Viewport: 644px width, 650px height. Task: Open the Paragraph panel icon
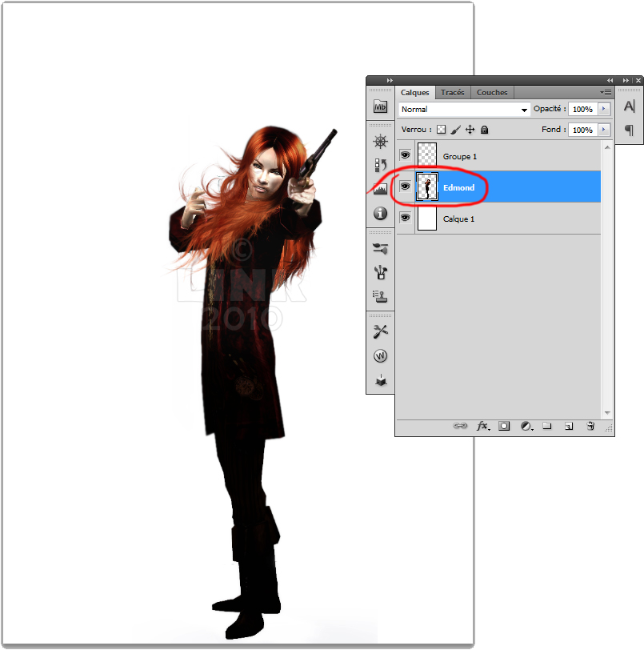pyautogui.click(x=629, y=130)
